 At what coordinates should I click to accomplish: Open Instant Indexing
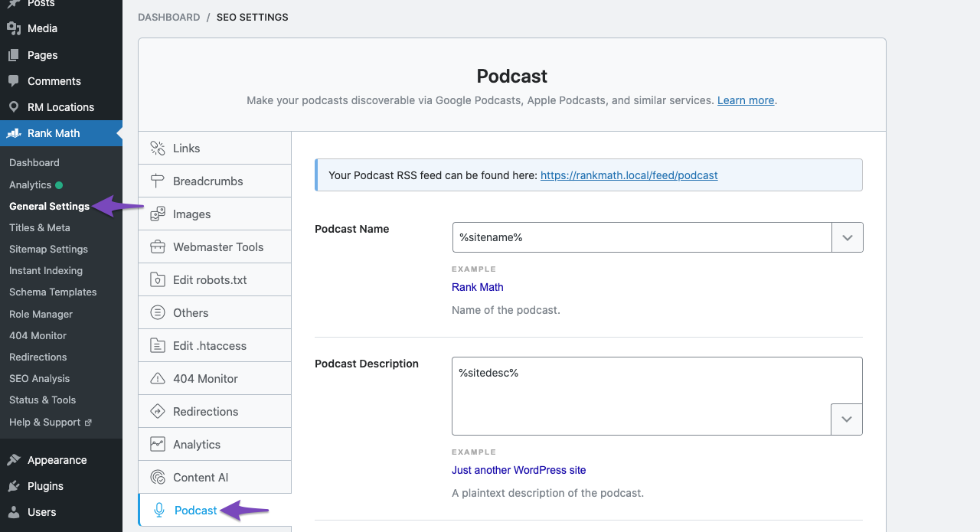46,270
